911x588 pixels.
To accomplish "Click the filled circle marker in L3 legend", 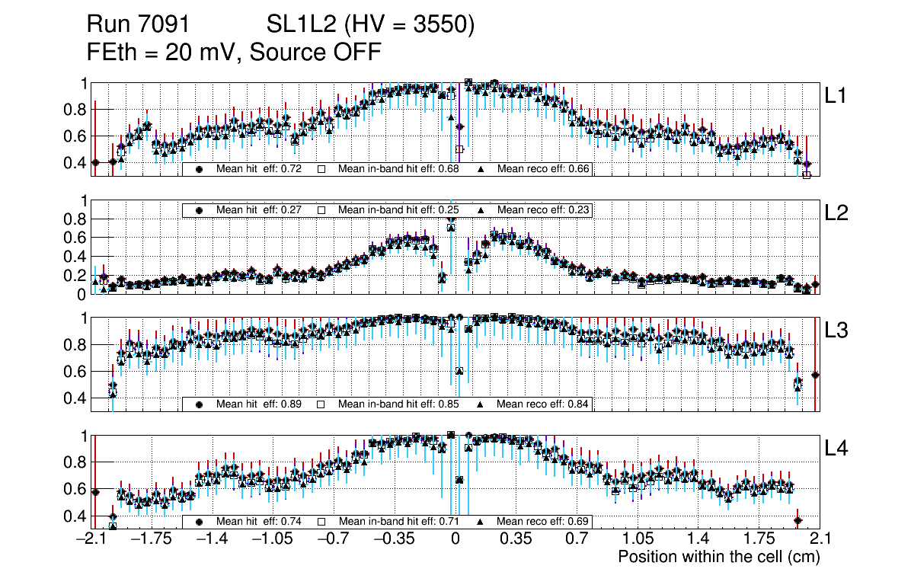I will click(x=200, y=404).
